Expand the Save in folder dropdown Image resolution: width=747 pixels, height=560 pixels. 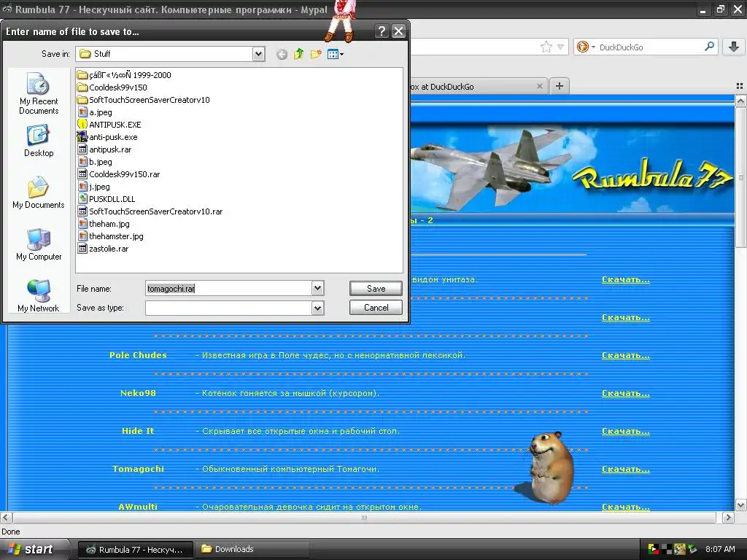coord(258,54)
